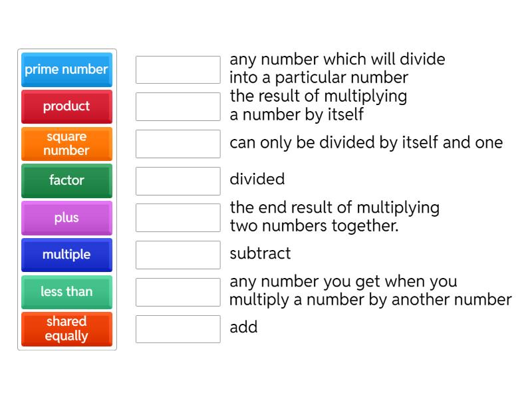Click the purple "plus" tile
Screen dimensions: 532x399
[66, 217]
